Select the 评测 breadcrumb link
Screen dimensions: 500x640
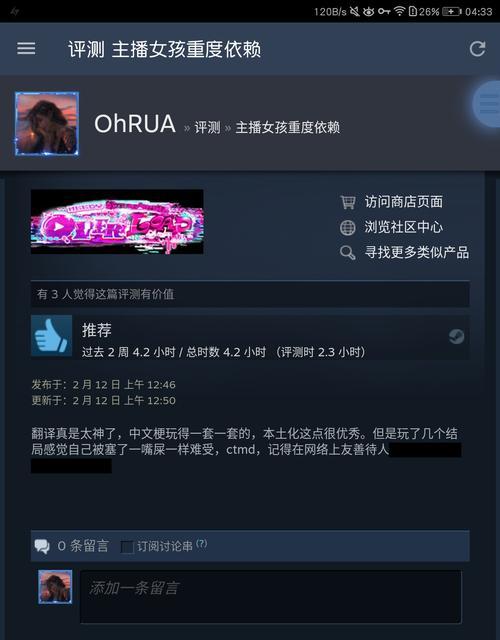(x=207, y=127)
